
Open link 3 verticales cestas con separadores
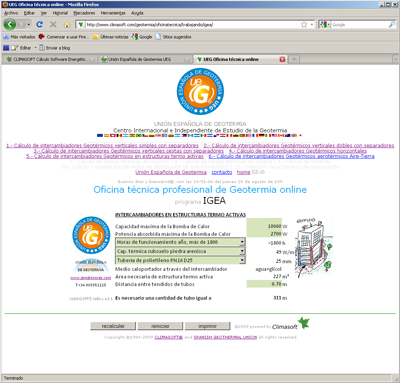coord(129,151)
